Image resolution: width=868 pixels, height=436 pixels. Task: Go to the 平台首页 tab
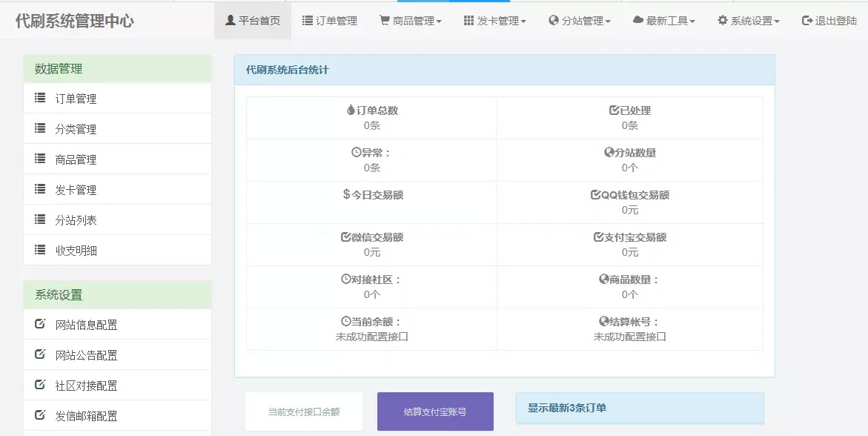(x=252, y=21)
